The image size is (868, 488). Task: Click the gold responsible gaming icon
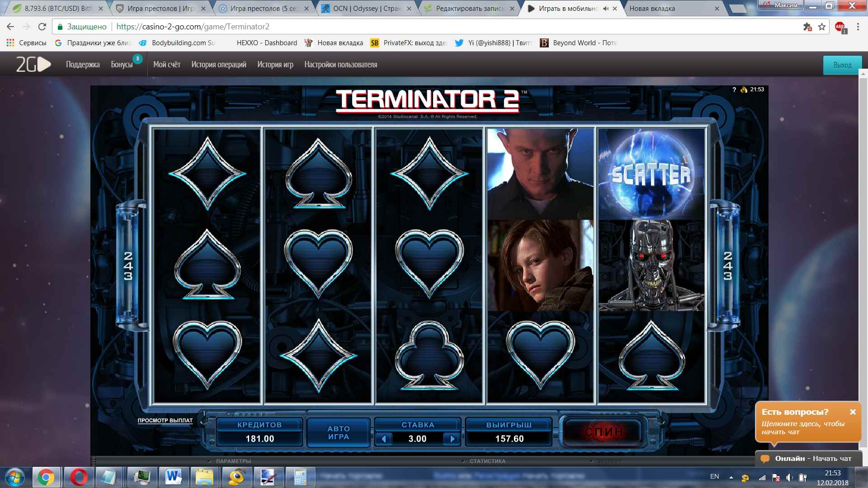coord(744,89)
